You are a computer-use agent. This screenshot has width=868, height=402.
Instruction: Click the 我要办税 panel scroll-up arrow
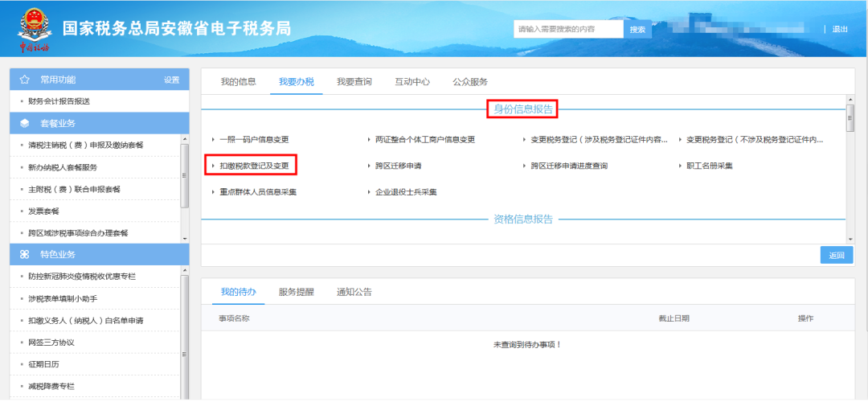point(850,99)
